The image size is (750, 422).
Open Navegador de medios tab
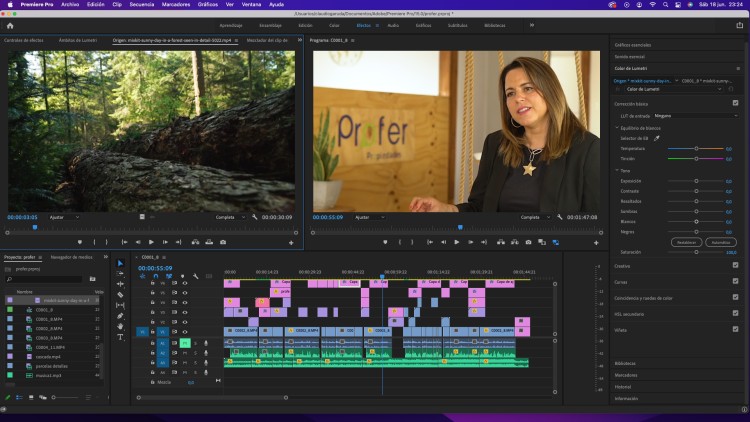pos(71,257)
